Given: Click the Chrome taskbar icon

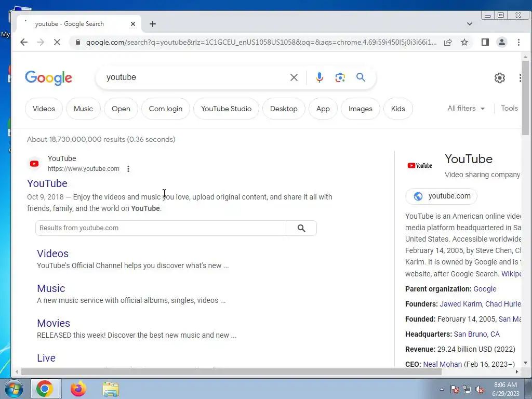Looking at the screenshot, I should pyautogui.click(x=45, y=389).
